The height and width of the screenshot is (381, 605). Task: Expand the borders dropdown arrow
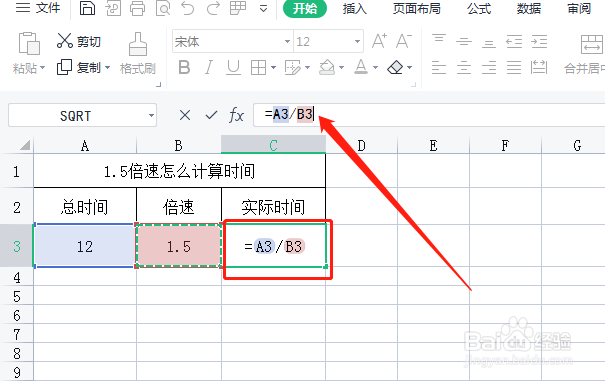pyautogui.click(x=274, y=68)
